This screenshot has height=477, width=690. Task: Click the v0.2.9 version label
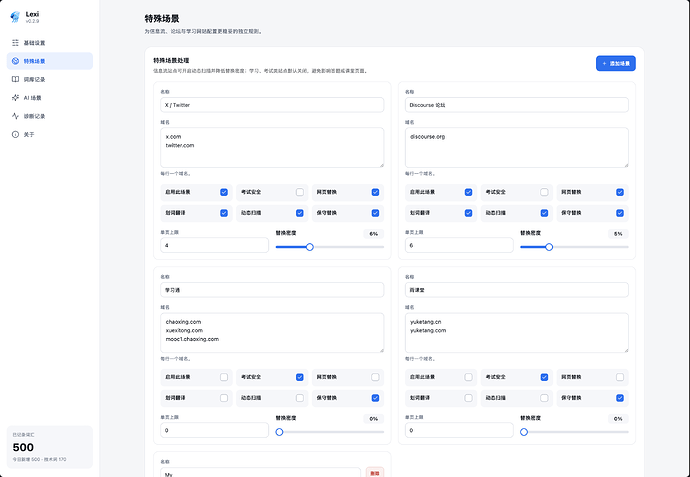coord(32,21)
